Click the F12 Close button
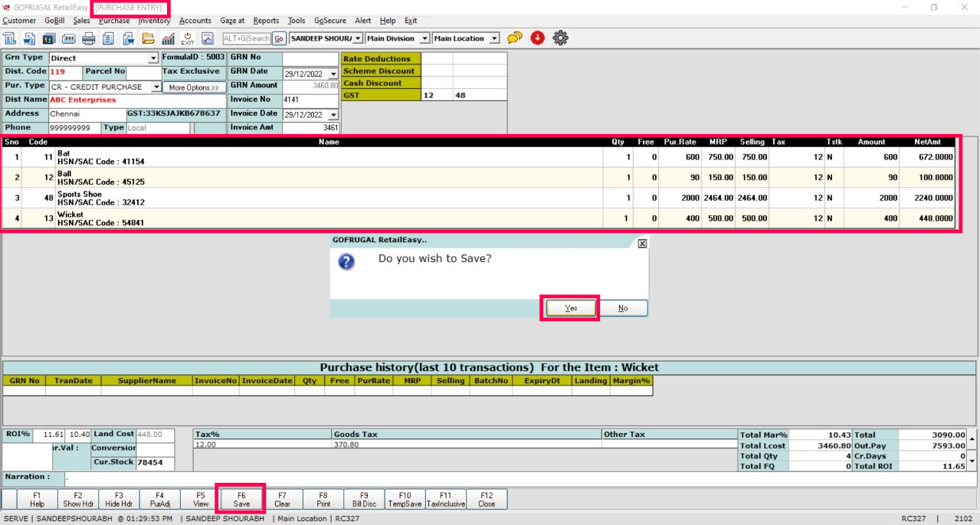Image resolution: width=980 pixels, height=525 pixels. [487, 500]
